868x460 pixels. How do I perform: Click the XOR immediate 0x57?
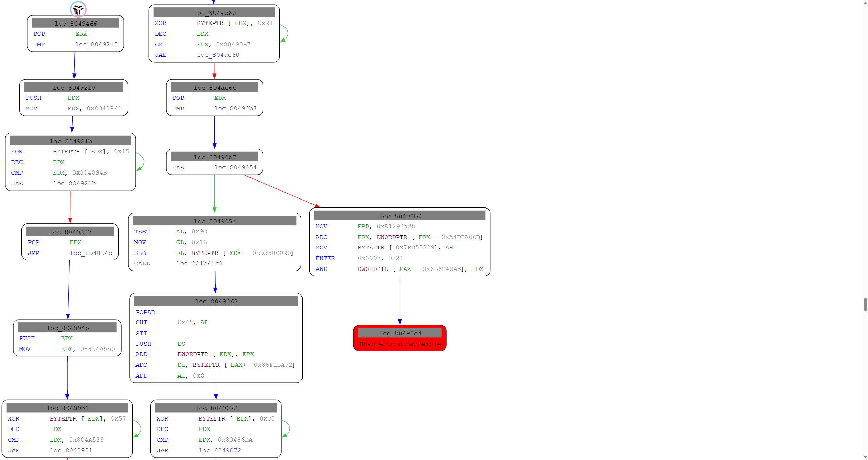[119, 418]
